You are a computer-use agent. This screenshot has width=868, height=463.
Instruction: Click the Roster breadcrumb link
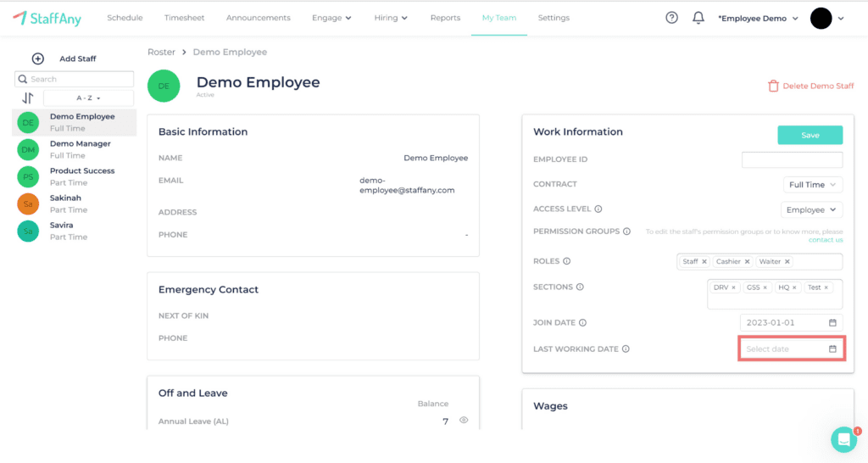click(x=161, y=52)
